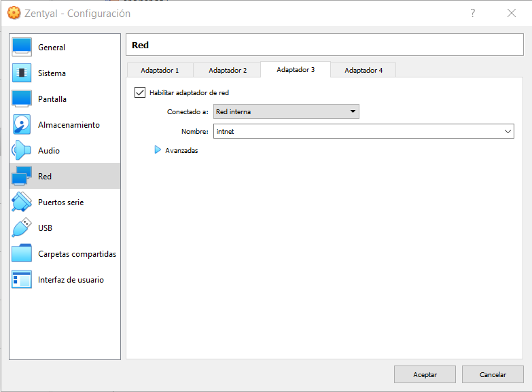Click the Sistema chip icon
The image size is (532, 392).
pyautogui.click(x=22, y=73)
